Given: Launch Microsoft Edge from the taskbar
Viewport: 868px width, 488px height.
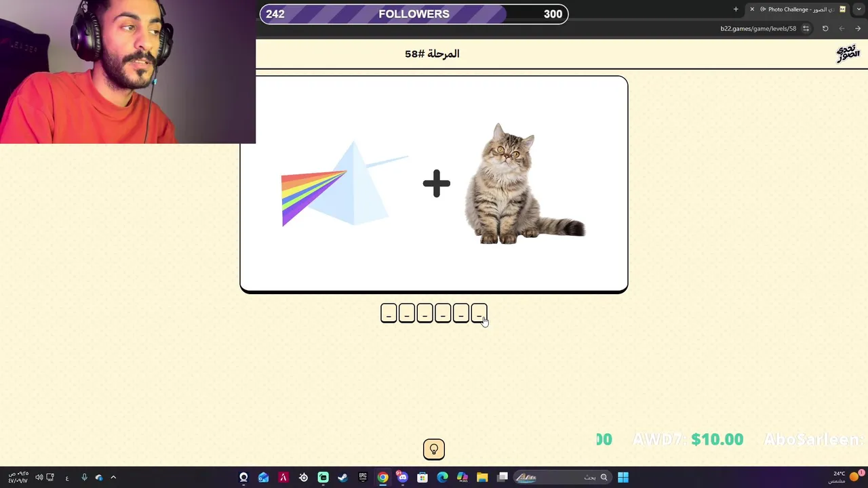Looking at the screenshot, I should [x=443, y=477].
